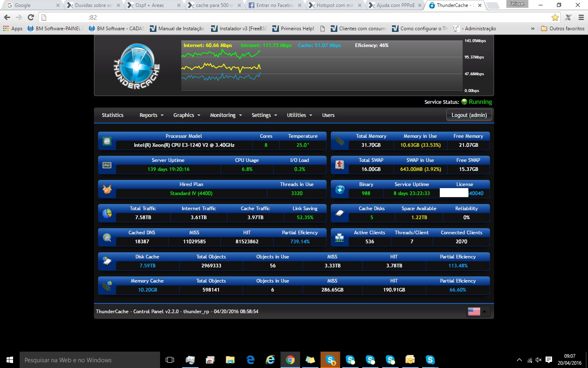The height and width of the screenshot is (368, 588).
Task: Click the taskbar clock showing 09:07
Action: point(570,359)
